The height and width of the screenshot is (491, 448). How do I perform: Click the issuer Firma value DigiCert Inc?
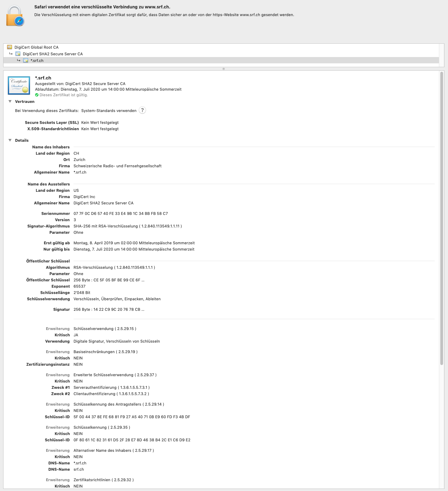84,197
